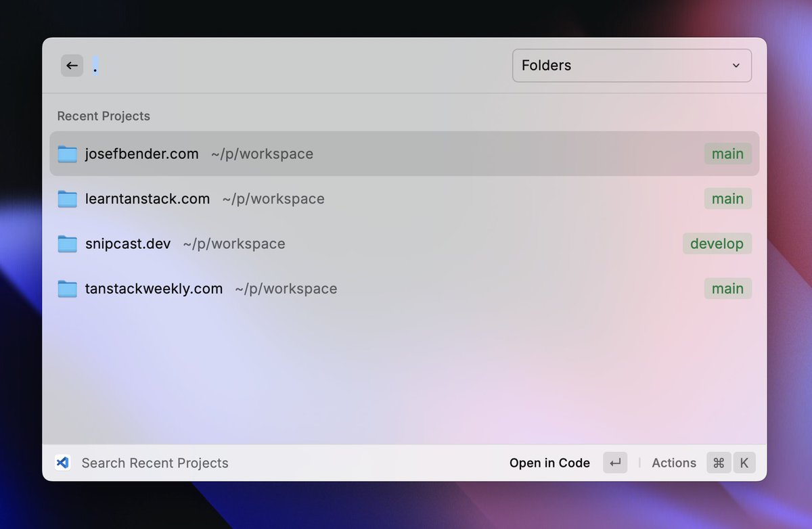Click the ~/p/workspace path next to snipcast.dev

click(x=234, y=244)
